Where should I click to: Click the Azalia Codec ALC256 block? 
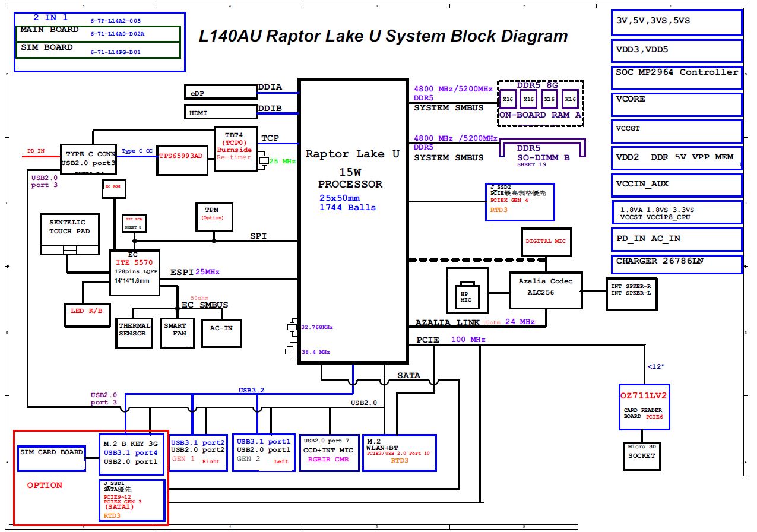click(x=546, y=290)
